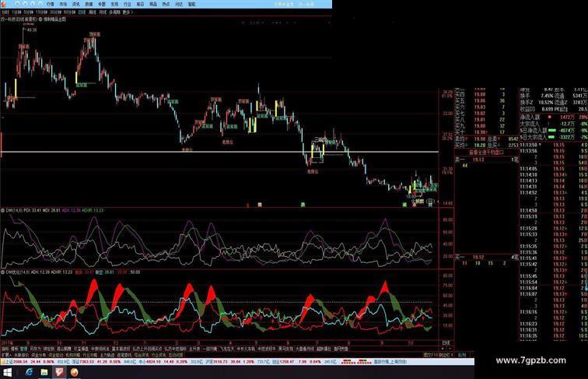
Task: Select the 30分钟 period tab
Action: pos(56,12)
